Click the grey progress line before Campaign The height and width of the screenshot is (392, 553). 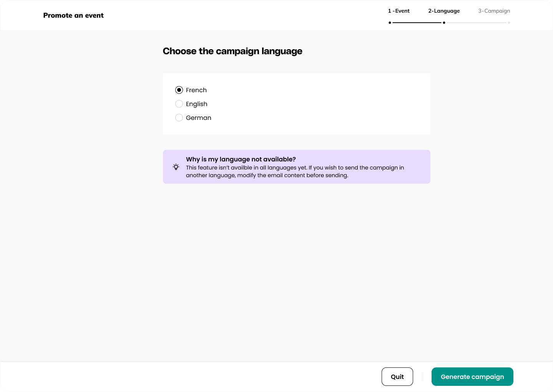[x=477, y=23]
